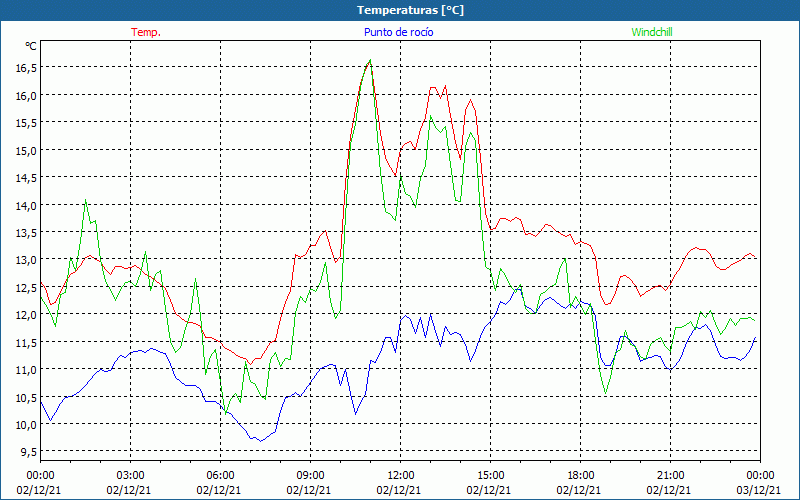This screenshot has height=500, width=800.
Task: Click the °C unit label on axis
Action: (31, 46)
